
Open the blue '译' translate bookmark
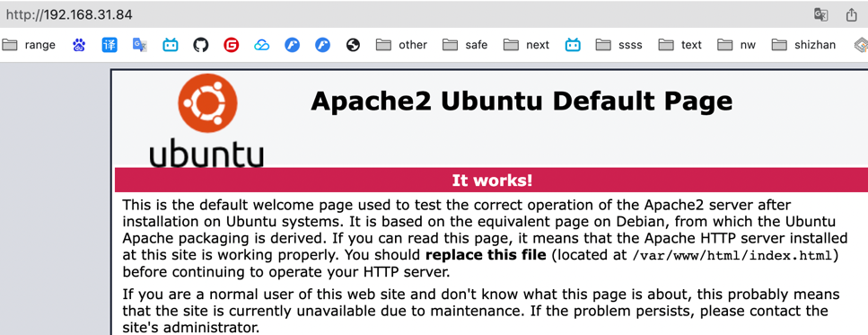tap(110, 45)
